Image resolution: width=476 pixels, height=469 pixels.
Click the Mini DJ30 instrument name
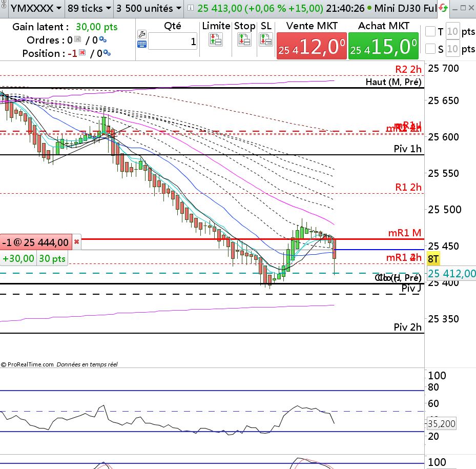(x=406, y=8)
